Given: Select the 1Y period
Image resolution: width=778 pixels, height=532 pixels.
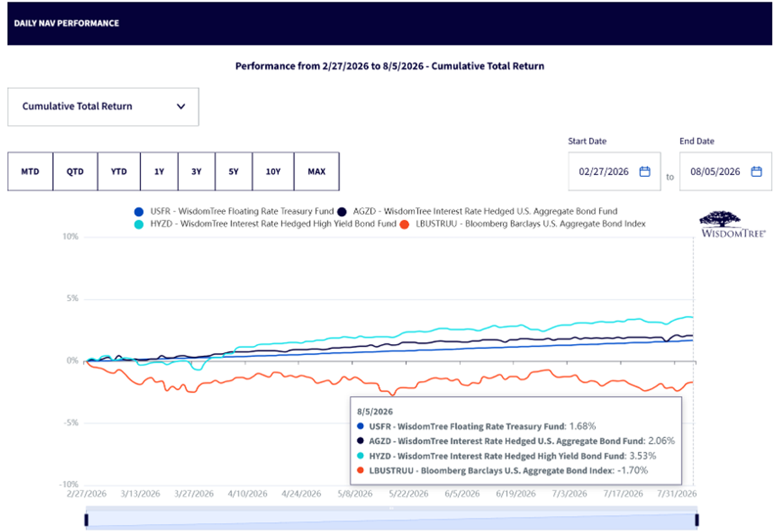Looking at the screenshot, I should [x=159, y=172].
